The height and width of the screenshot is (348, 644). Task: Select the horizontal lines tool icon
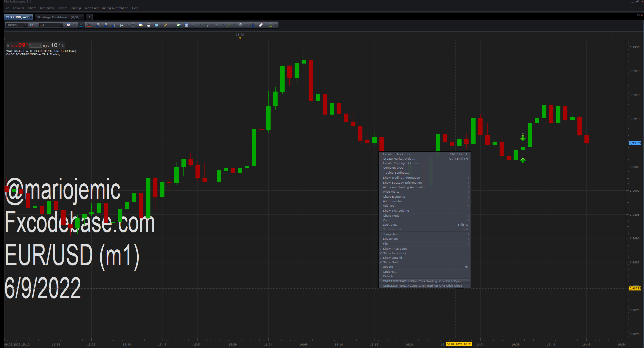[x=206, y=25]
